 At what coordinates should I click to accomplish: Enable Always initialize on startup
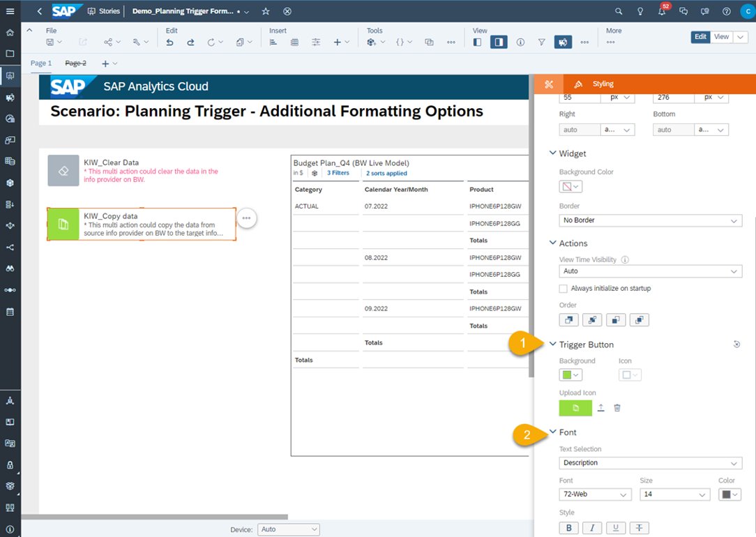point(563,288)
